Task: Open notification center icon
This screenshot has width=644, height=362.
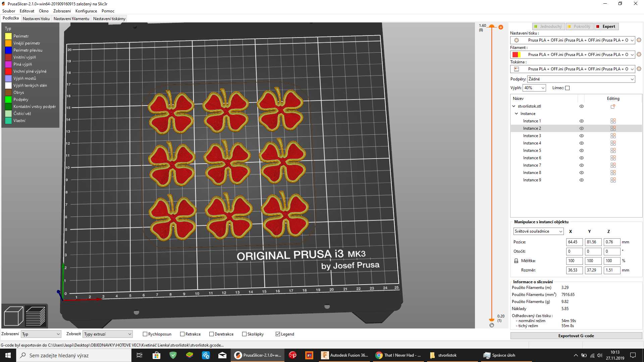Action: [x=633, y=355]
